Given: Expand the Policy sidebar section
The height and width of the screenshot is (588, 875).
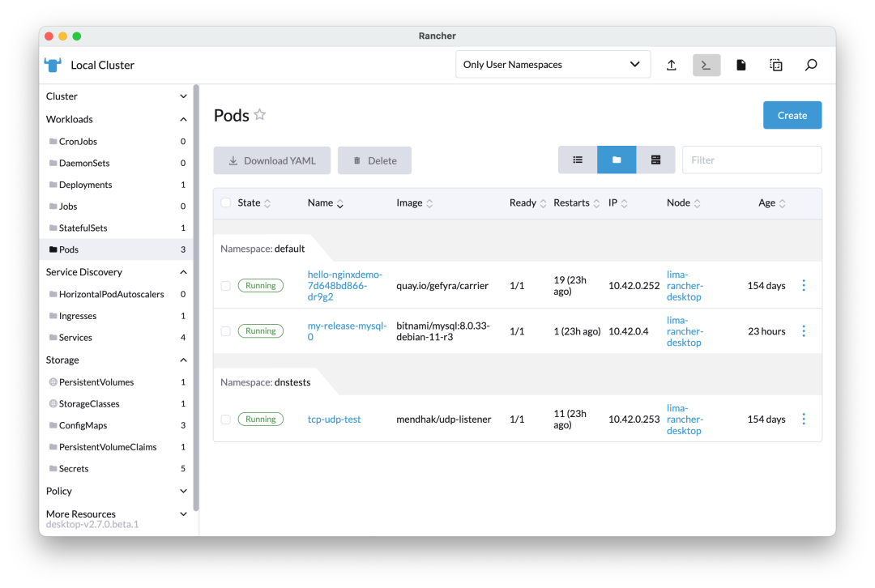Looking at the screenshot, I should (x=183, y=491).
